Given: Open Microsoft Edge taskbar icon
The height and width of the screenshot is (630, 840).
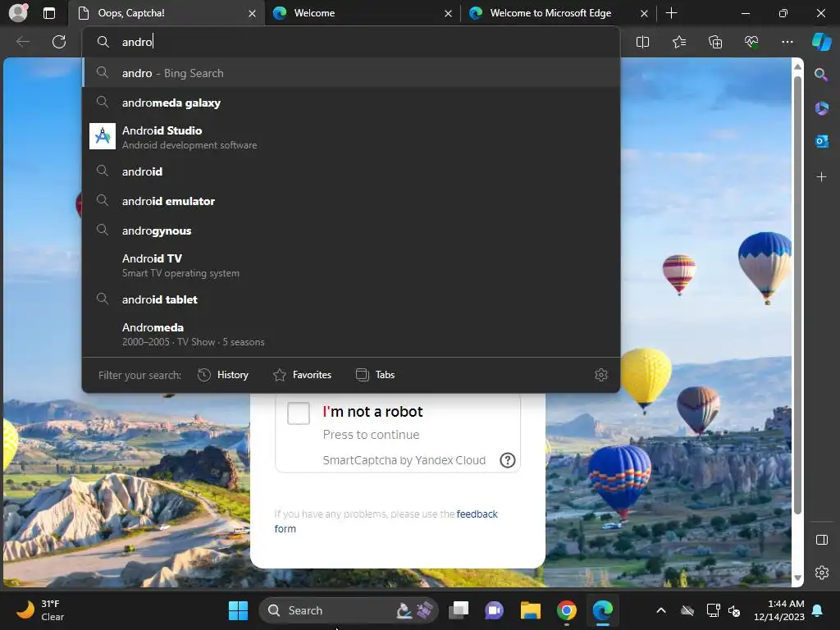Looking at the screenshot, I should click(x=602, y=610).
